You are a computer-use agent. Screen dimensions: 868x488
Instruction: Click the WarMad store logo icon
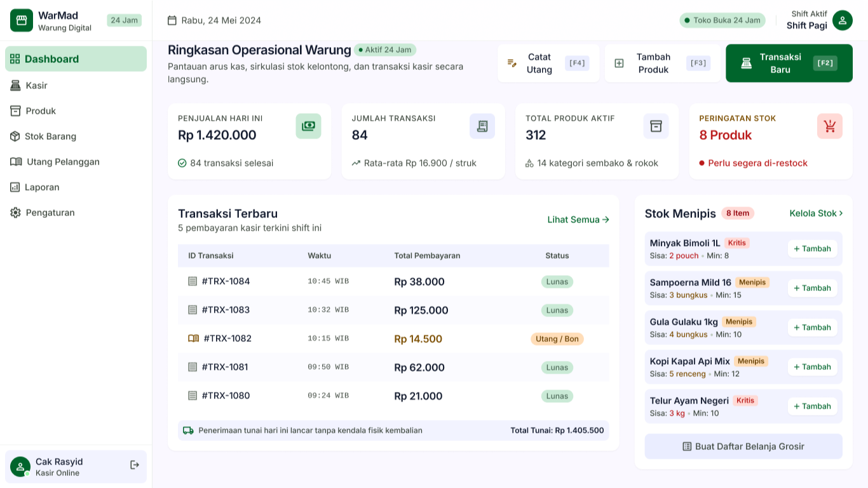(22, 20)
